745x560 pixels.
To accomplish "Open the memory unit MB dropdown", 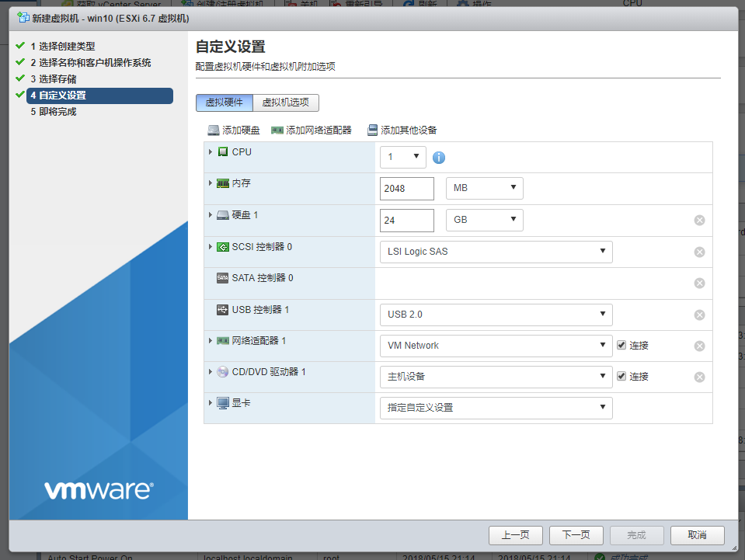I will coord(485,188).
